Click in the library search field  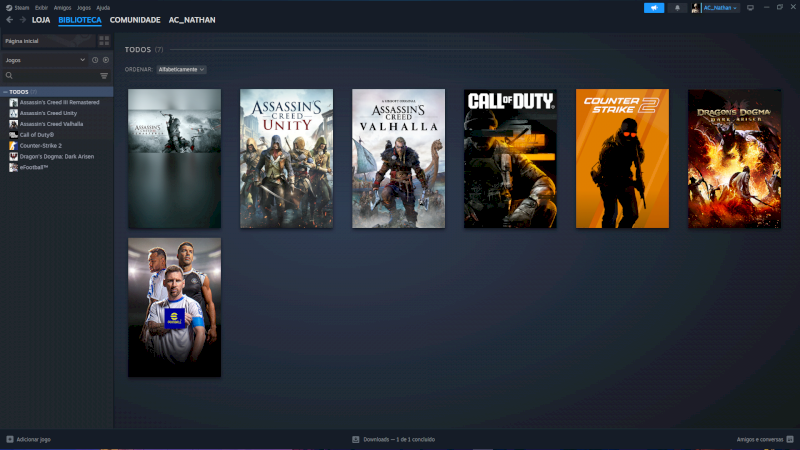56,76
